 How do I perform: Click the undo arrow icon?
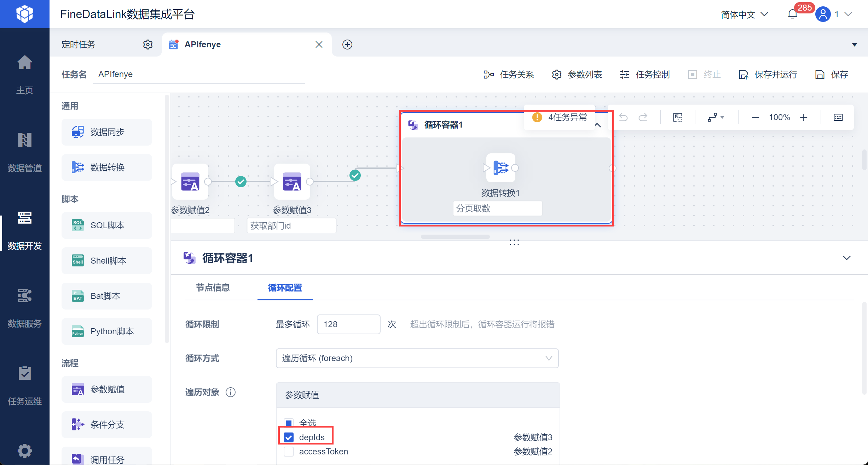pyautogui.click(x=623, y=117)
